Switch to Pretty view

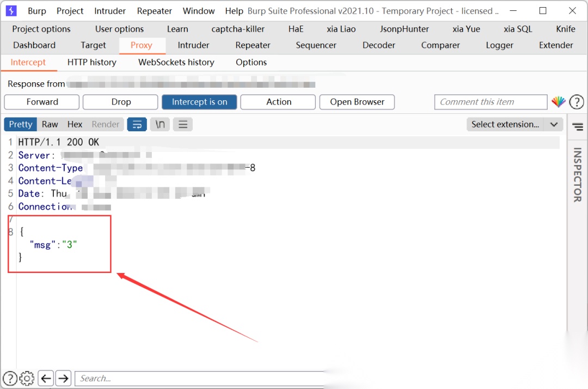pos(21,124)
